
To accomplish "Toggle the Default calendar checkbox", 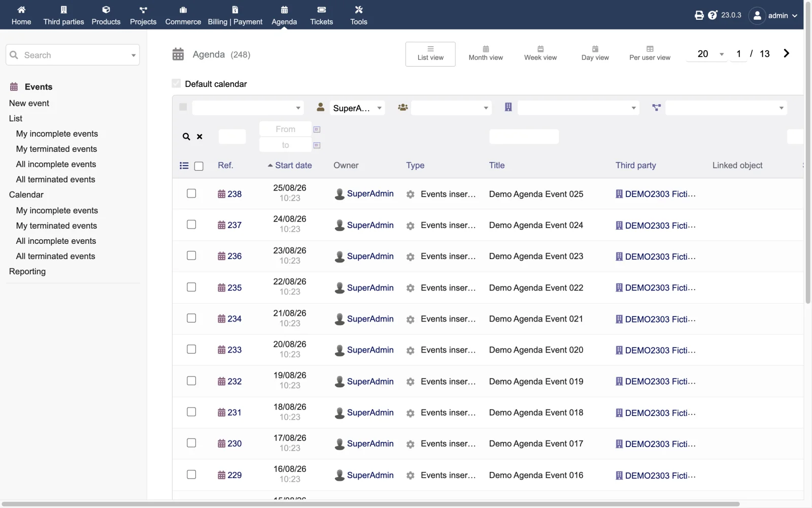I will point(176,83).
